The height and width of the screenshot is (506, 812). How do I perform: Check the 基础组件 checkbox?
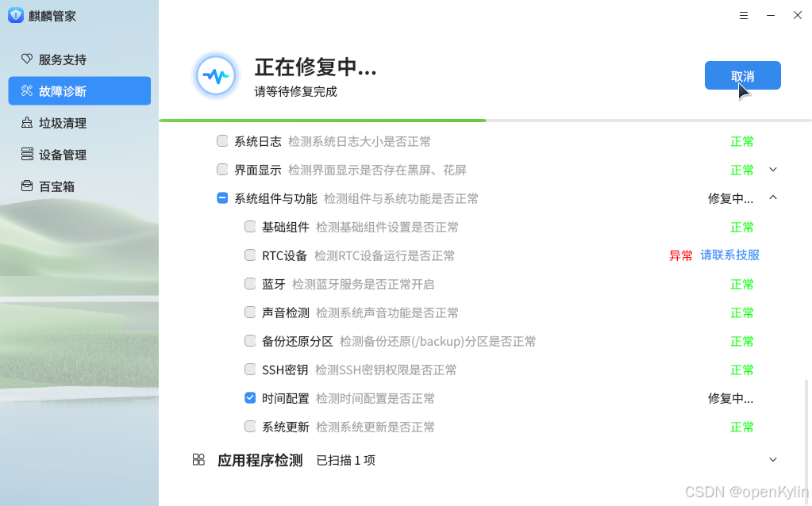(250, 227)
